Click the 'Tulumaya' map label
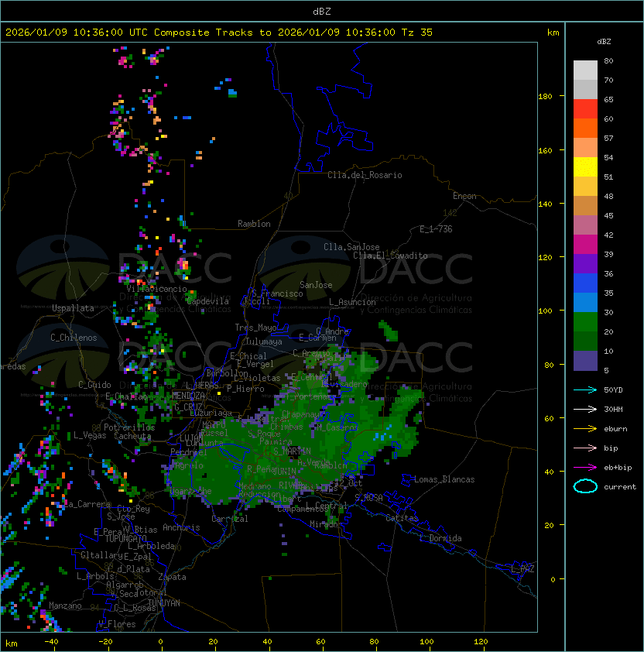644x652 pixels. (264, 341)
